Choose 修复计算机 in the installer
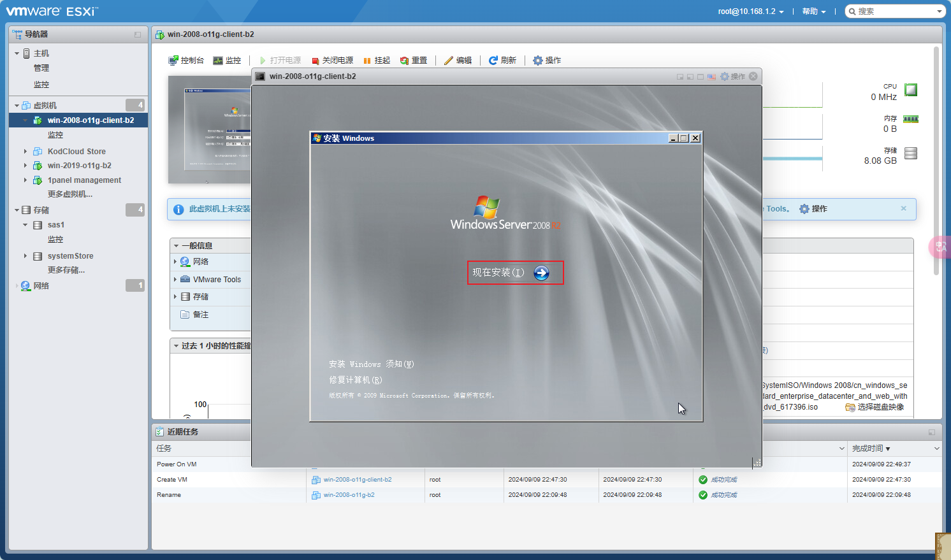 point(356,380)
